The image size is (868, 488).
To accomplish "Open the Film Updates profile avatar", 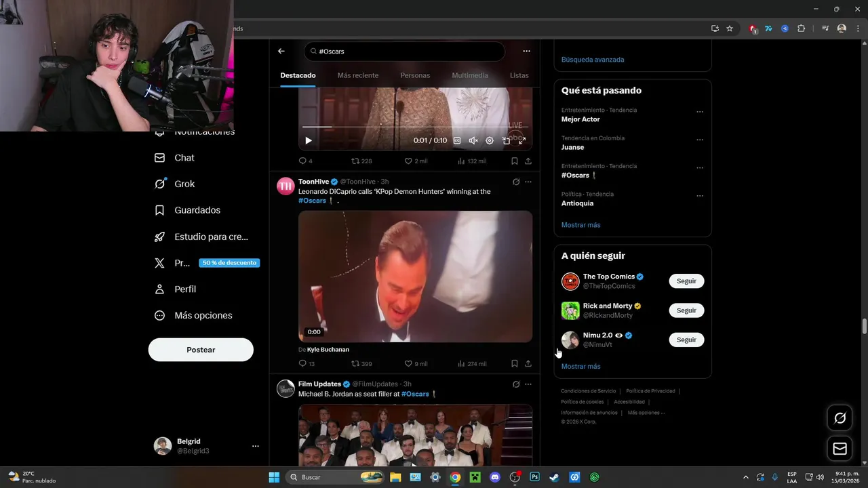I will (285, 388).
